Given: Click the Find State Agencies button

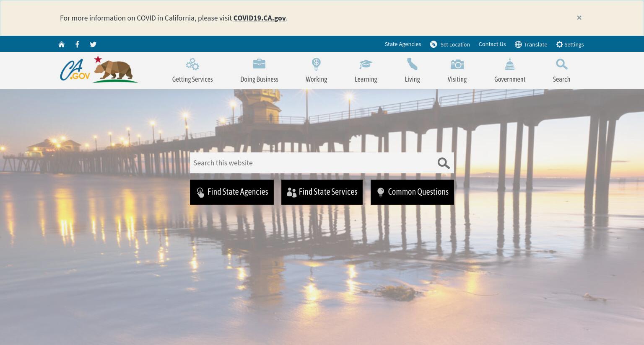Looking at the screenshot, I should [232, 192].
